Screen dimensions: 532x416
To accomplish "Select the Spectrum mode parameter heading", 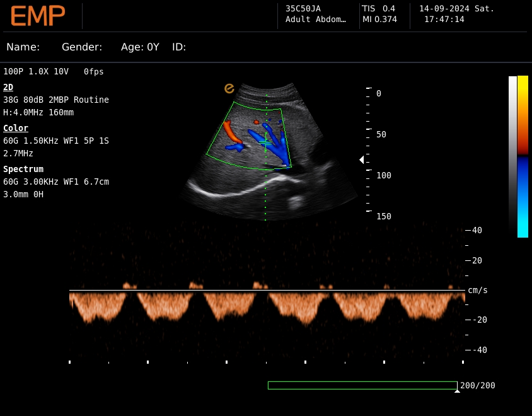I will [x=23, y=169].
